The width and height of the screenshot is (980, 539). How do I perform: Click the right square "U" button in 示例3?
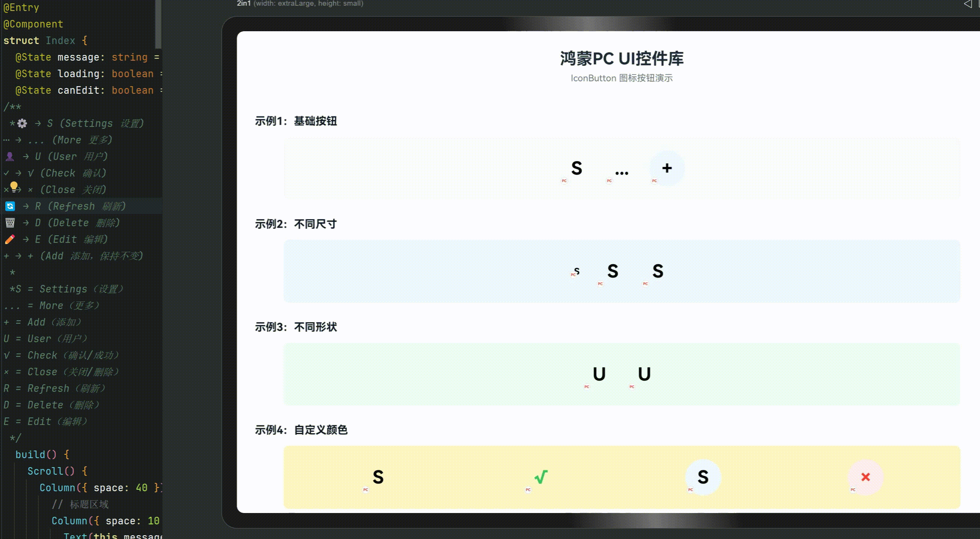tap(644, 374)
